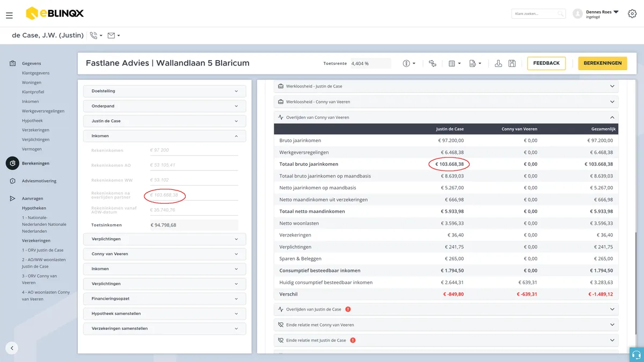Viewport: 644px width, 362px height.
Task: Click the eBlinqx logo
Action: click(x=55, y=13)
